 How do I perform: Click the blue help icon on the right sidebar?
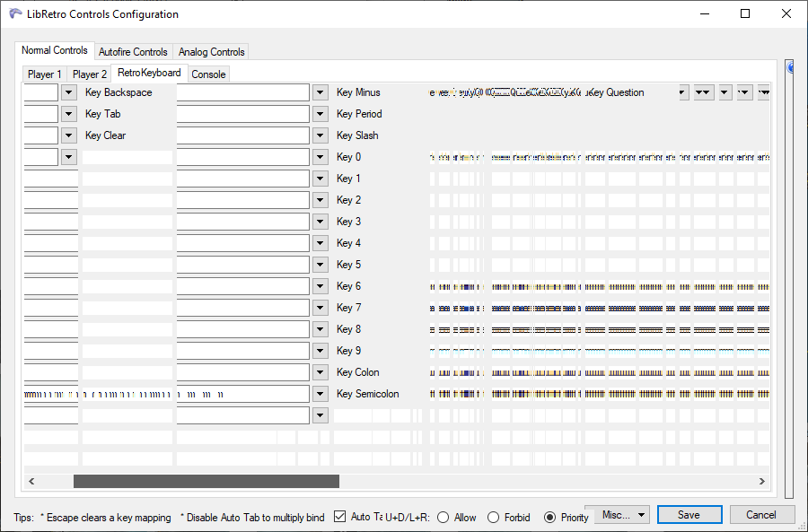pos(790,68)
